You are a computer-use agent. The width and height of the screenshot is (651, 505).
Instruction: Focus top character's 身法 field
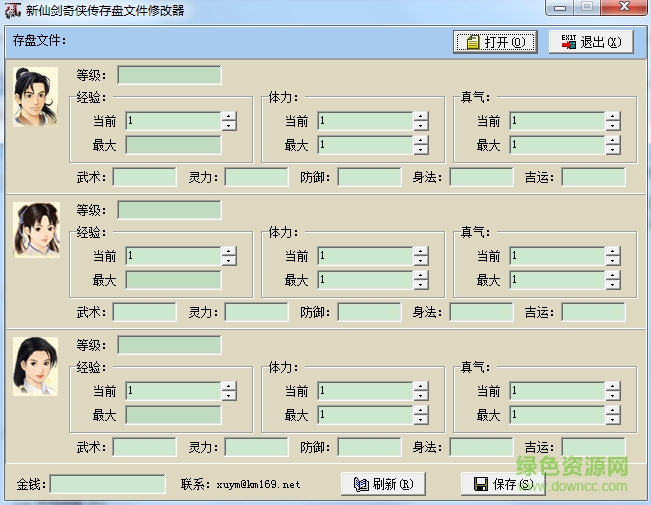pos(482,177)
